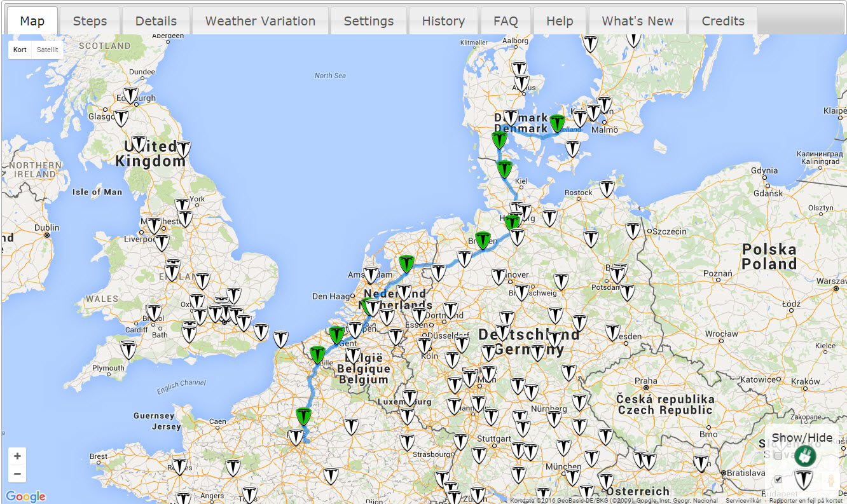Uncheck the Tesla supercharger visibility checkbox
This screenshot has width=847, height=504.
778,479
